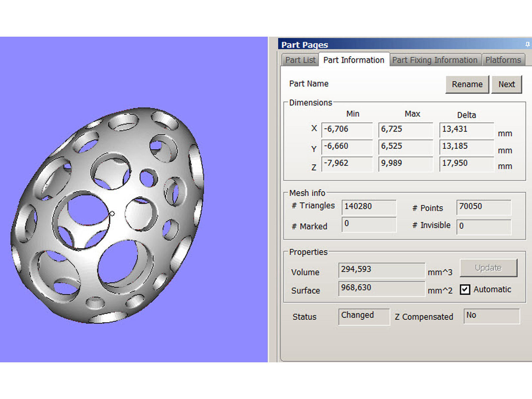Select the X Max value field
The height and width of the screenshot is (399, 532).
405,129
